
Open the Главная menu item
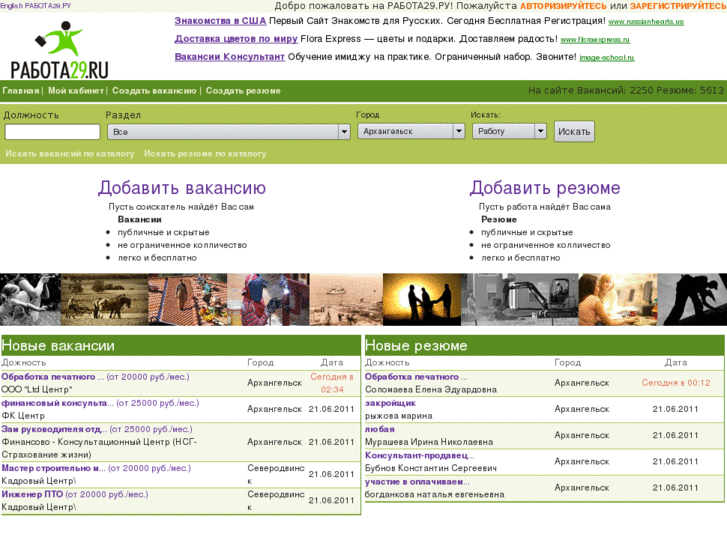20,90
